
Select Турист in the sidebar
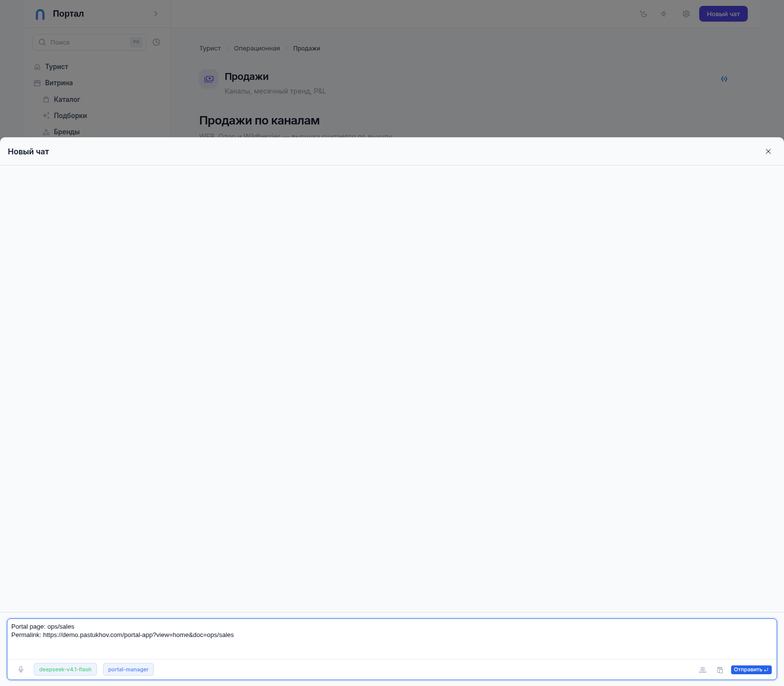click(56, 67)
